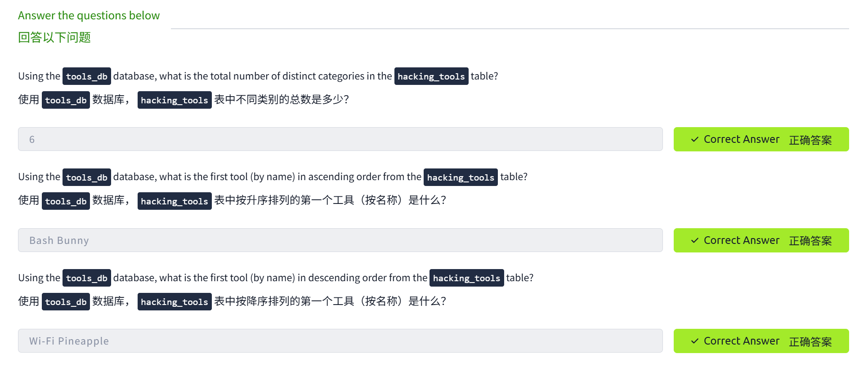Click hacking_tools tag in Chinese descending (降序) question
868x367 pixels.
point(174,302)
